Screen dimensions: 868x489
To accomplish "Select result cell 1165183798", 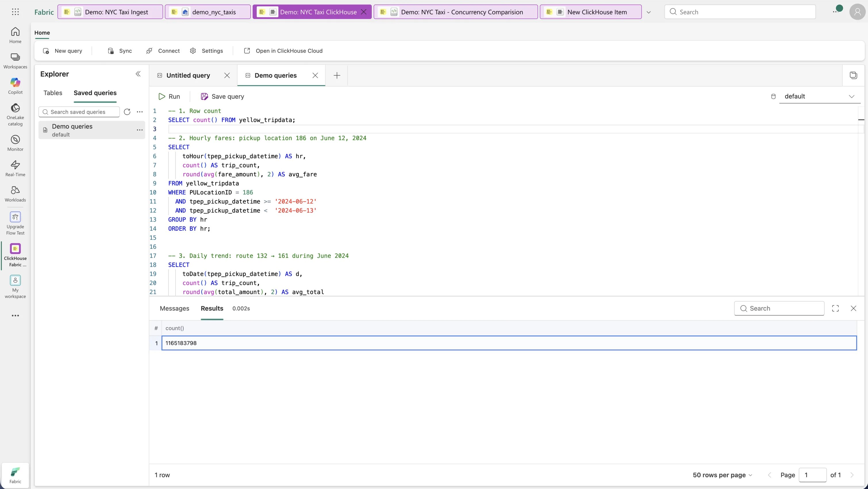I will [x=509, y=343].
